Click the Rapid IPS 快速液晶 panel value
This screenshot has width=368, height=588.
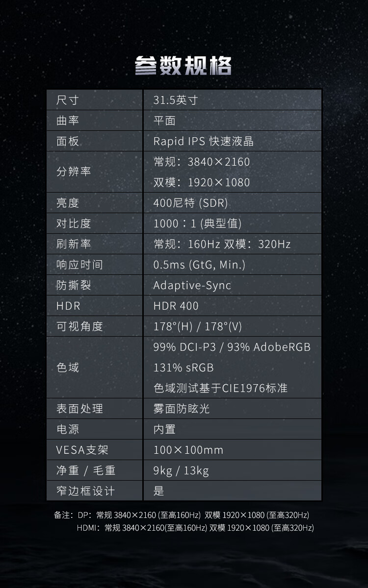tap(204, 142)
